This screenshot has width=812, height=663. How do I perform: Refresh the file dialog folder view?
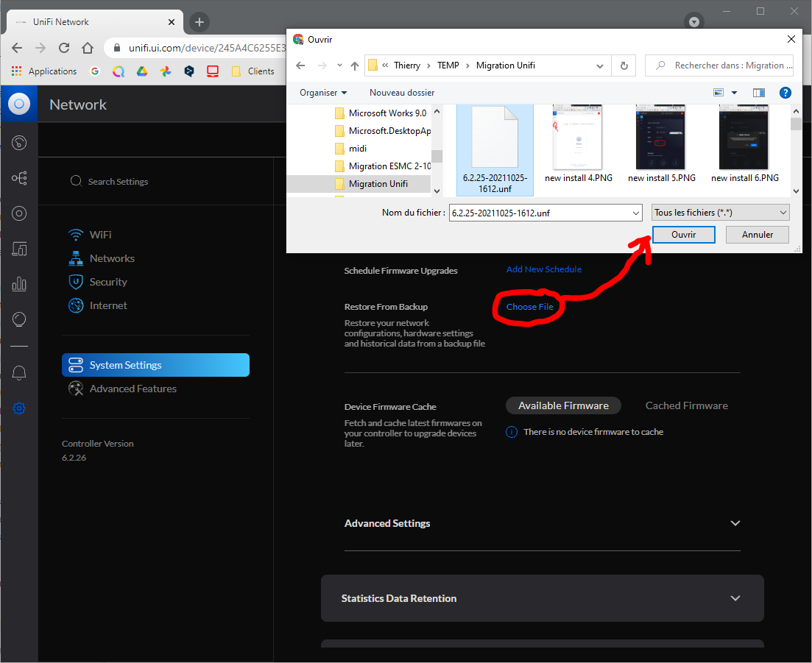pos(624,65)
